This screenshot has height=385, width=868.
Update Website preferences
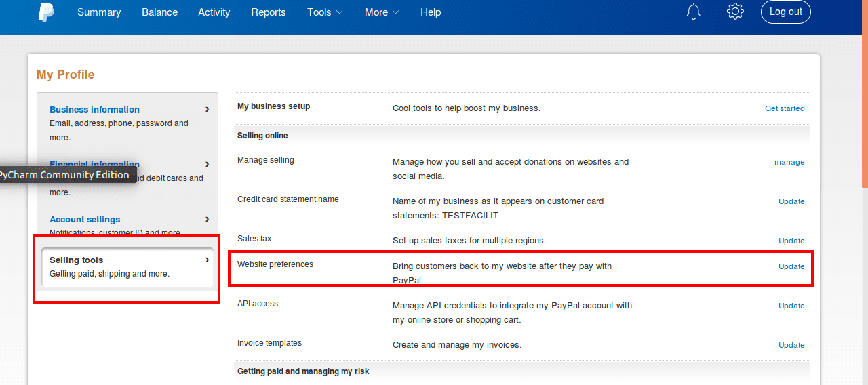pyautogui.click(x=791, y=266)
